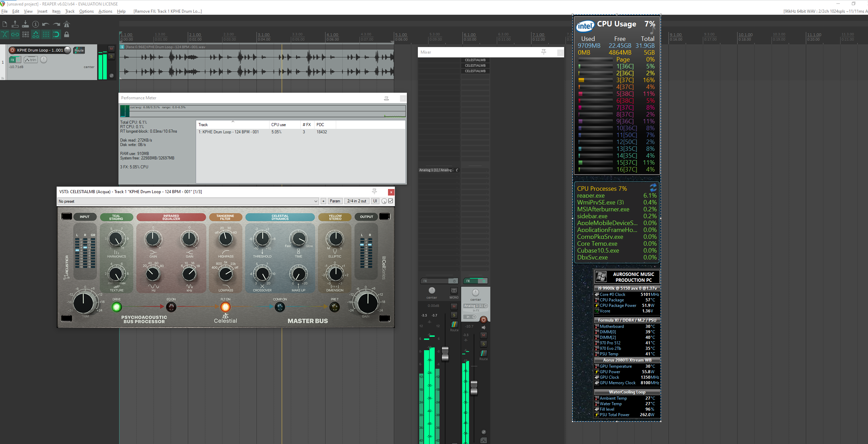Viewport: 868px width, 444px height.
Task: Select the KPHE Drum Loop row in Performance Meter
Action: pyautogui.click(x=300, y=132)
